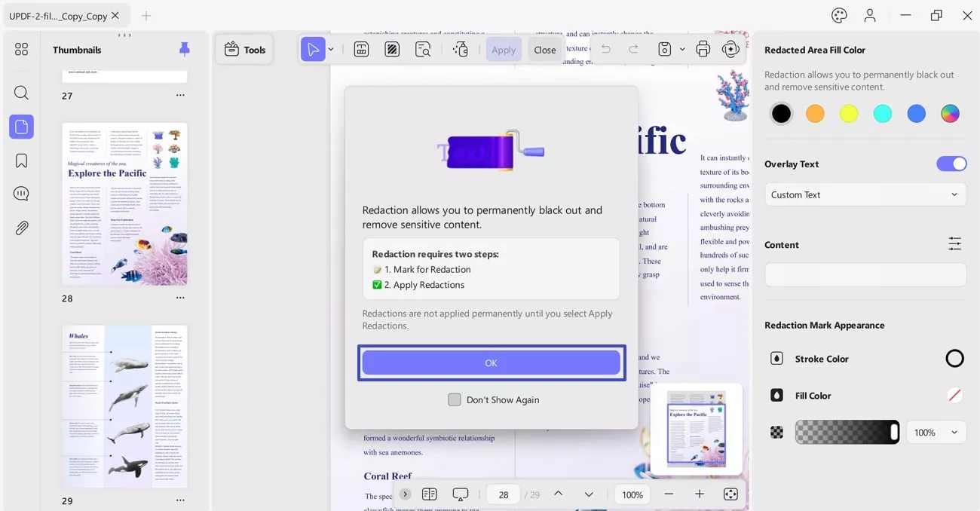
Task: Select yellow redaction fill color
Action: 849,113
